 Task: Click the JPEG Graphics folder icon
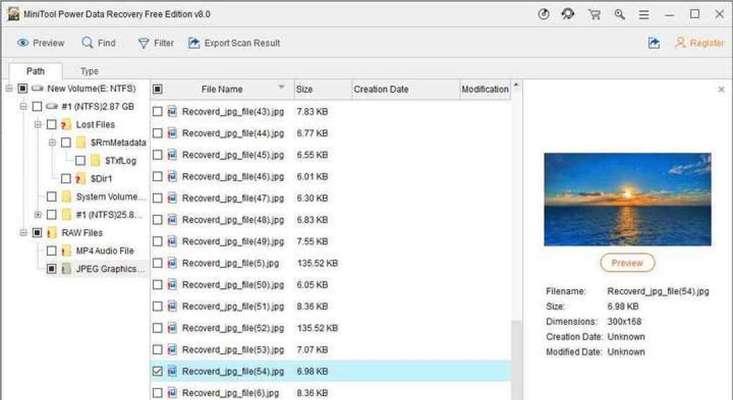[66, 269]
